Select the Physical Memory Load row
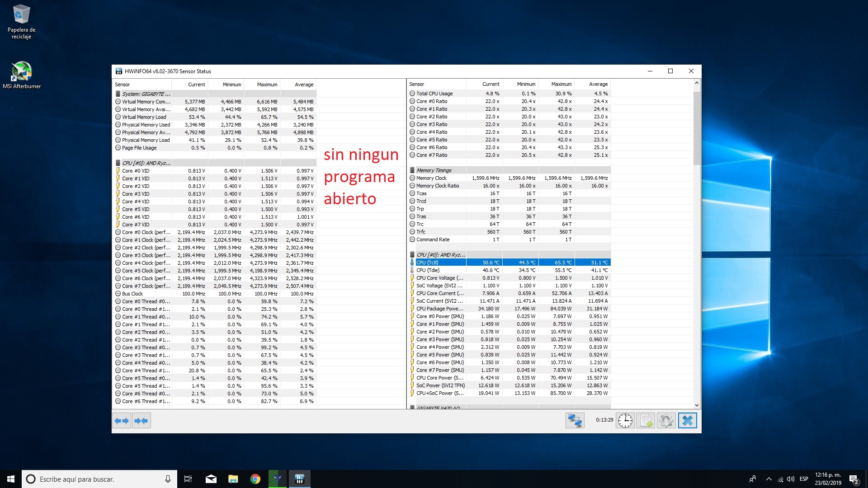This screenshot has width=868, height=488. click(x=214, y=140)
